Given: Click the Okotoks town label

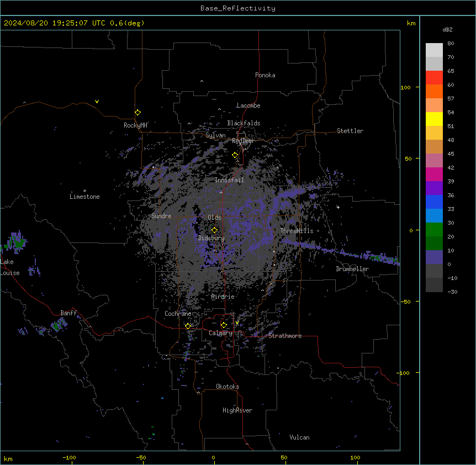Looking at the screenshot, I should click(228, 387).
